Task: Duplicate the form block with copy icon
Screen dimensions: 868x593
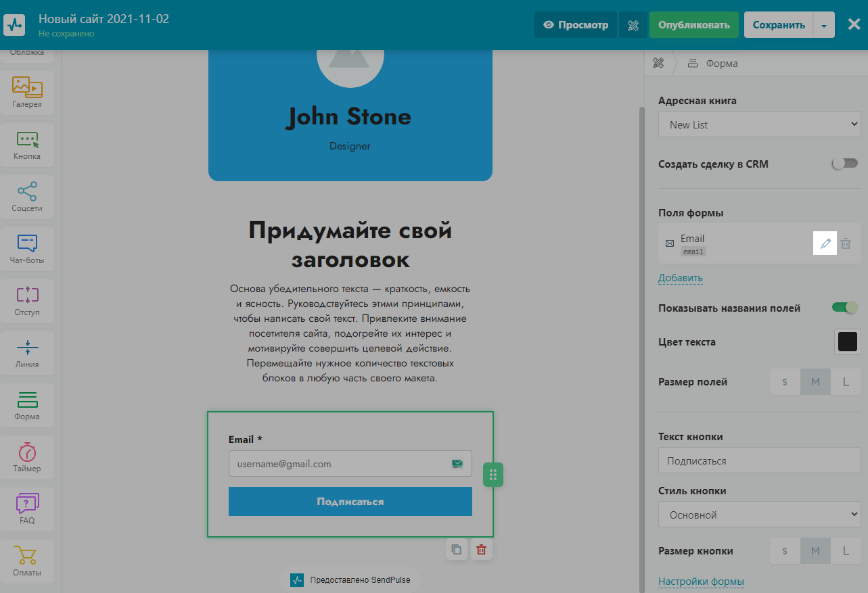Action: (457, 550)
